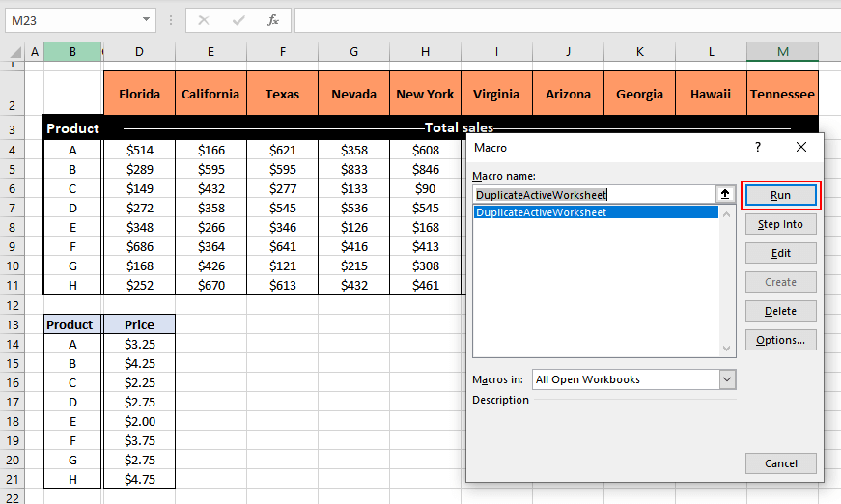Open the Macros in dropdown
841x504 pixels.
(x=727, y=379)
